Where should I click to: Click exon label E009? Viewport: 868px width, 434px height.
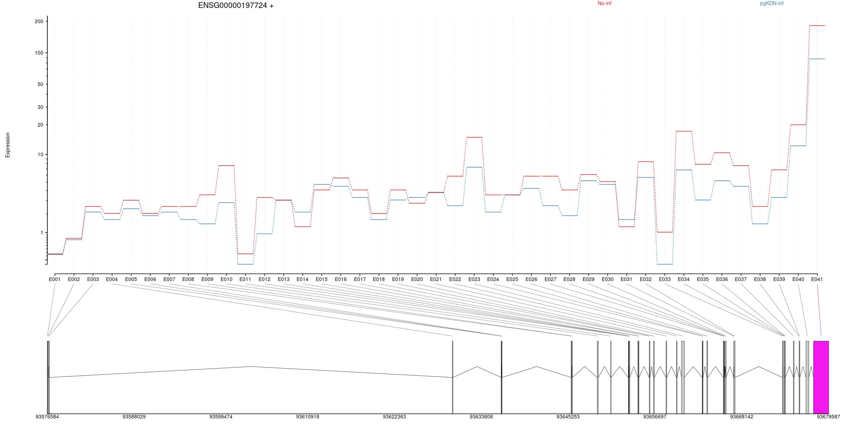coord(207,279)
